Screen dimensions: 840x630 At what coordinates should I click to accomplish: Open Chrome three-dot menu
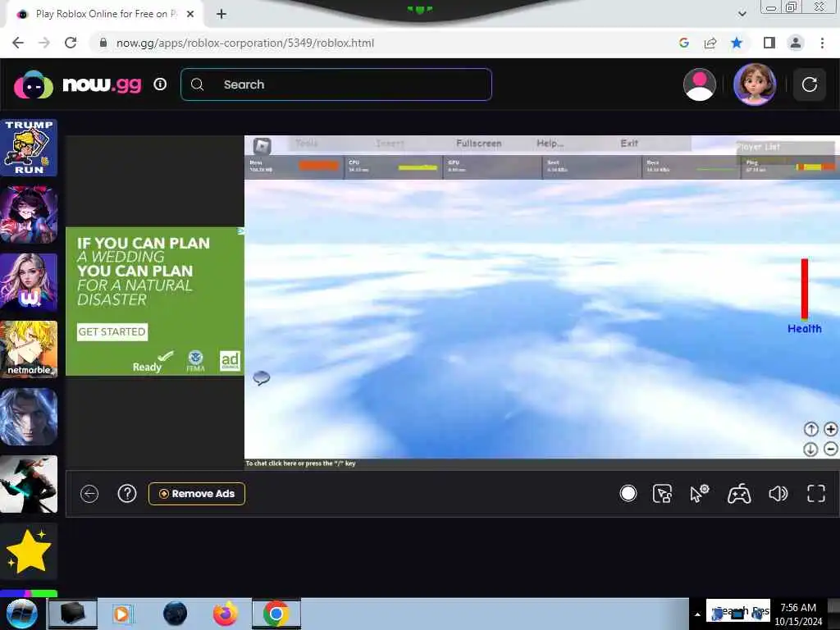coord(822,43)
